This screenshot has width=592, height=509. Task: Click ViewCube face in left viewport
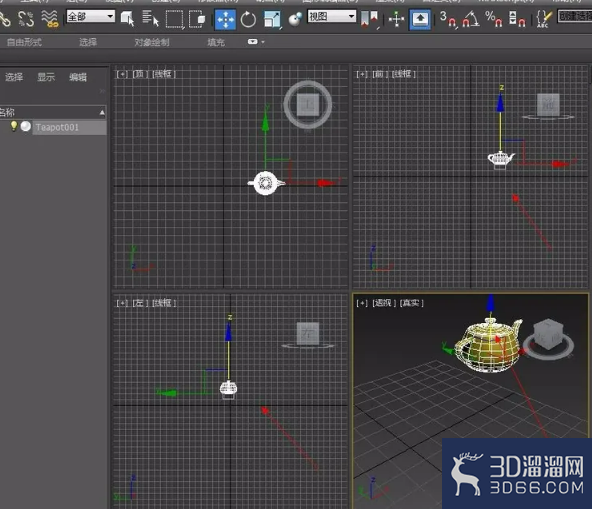(x=308, y=333)
